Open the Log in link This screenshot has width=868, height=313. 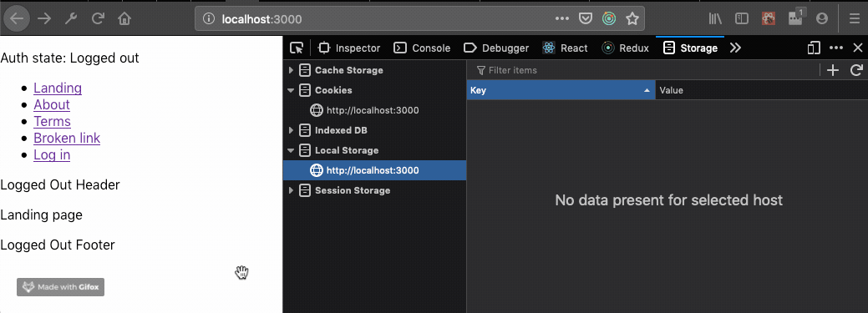52,154
